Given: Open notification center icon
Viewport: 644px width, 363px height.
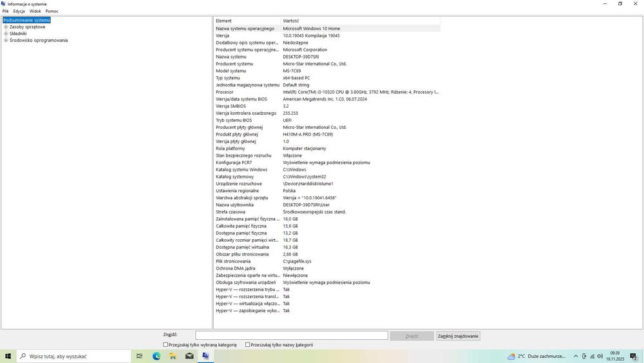Looking at the screenshot, I should [x=634, y=357].
